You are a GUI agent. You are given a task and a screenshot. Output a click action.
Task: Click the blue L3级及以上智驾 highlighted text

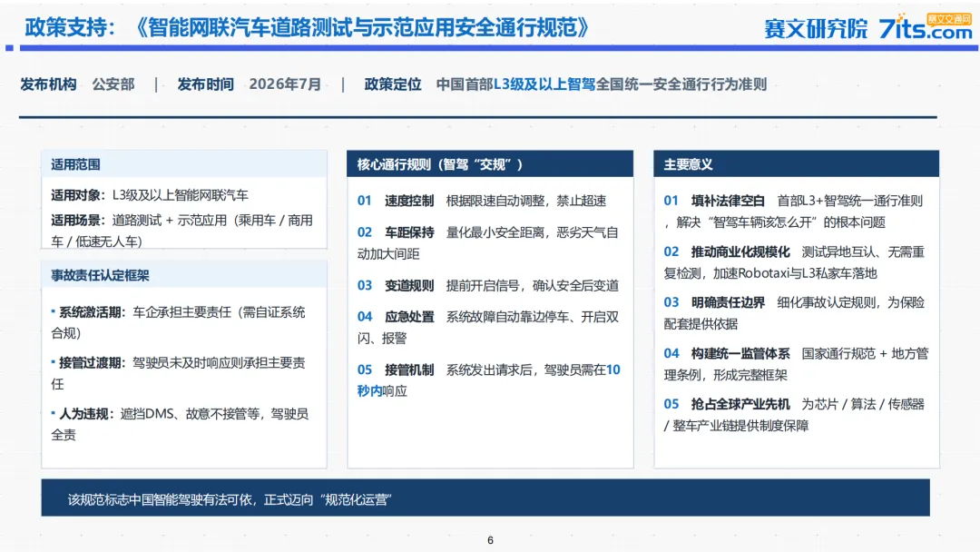coord(544,84)
